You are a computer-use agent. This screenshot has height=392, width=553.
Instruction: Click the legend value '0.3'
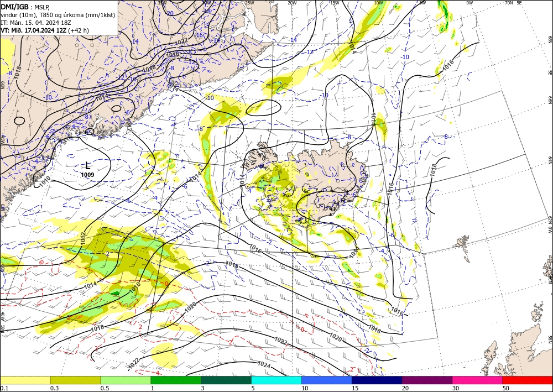coord(54,388)
